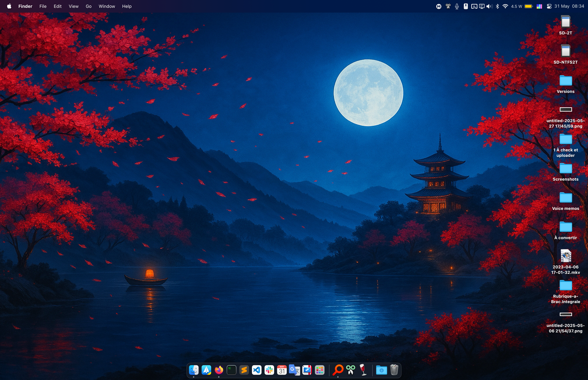Open the View menu
Image resolution: width=588 pixels, height=380 pixels.
point(73,6)
